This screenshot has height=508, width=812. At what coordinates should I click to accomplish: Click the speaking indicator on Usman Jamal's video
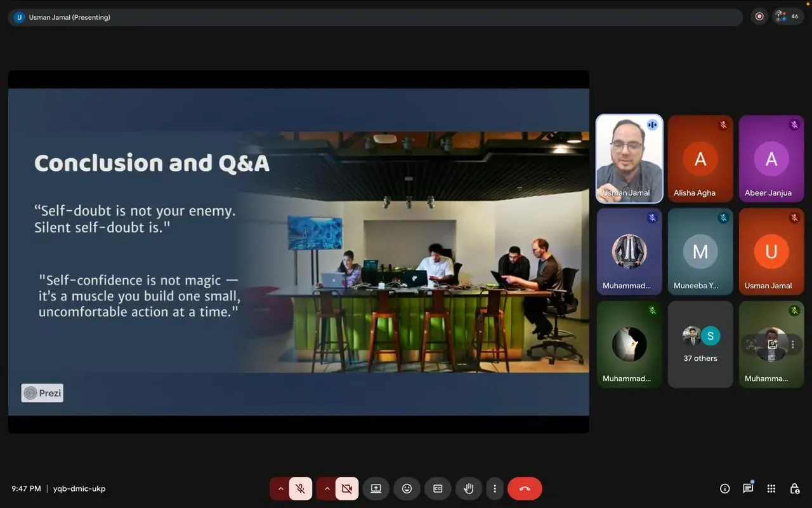pyautogui.click(x=652, y=124)
